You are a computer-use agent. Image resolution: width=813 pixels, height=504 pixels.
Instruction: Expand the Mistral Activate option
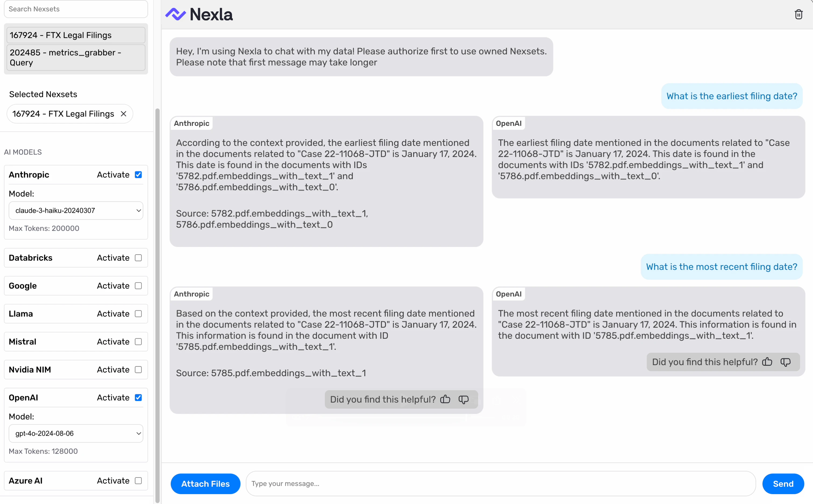tap(138, 342)
